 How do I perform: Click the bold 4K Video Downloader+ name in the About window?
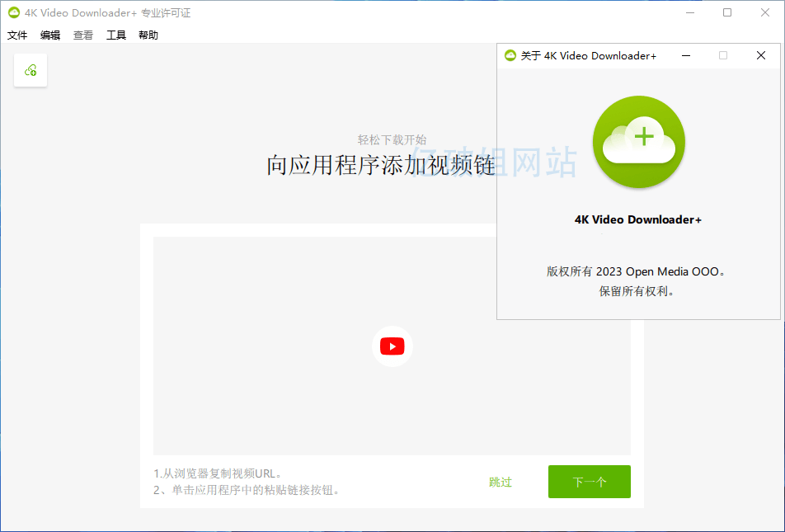click(x=638, y=219)
